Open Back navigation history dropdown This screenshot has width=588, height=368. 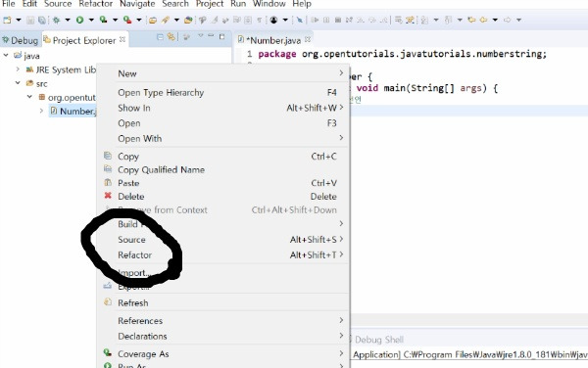[495, 20]
